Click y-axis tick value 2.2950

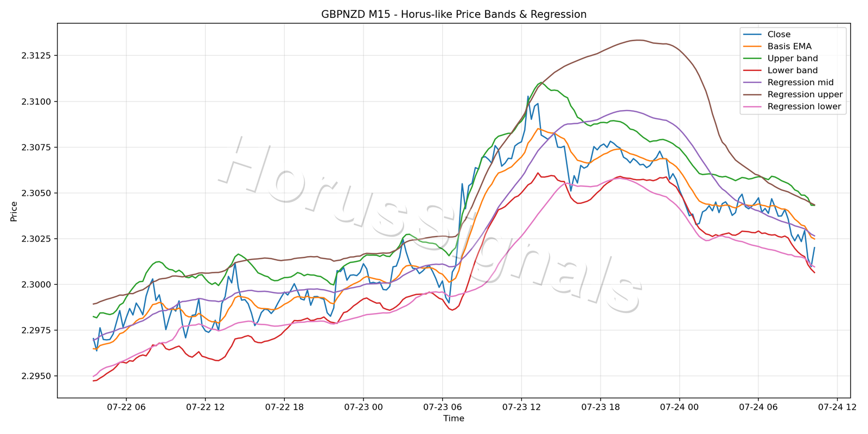pyautogui.click(x=37, y=376)
